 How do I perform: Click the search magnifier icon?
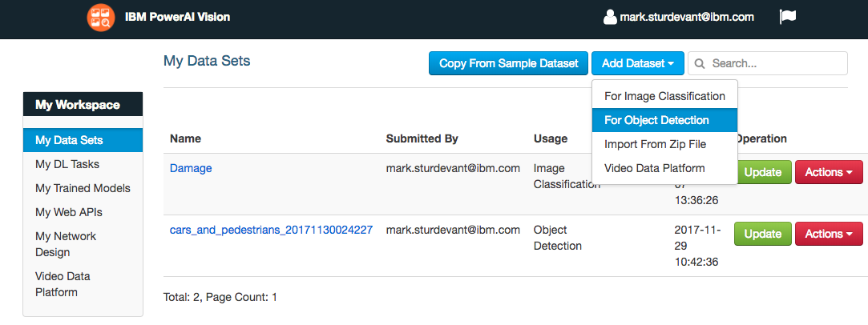click(700, 63)
